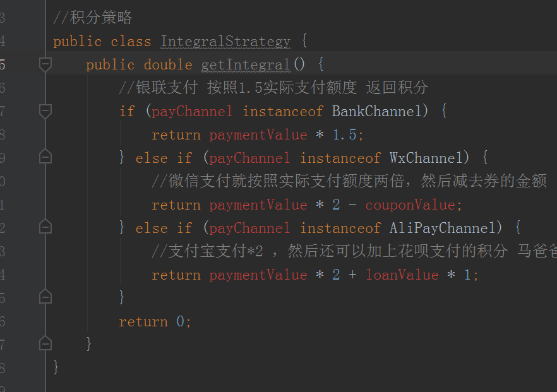Collapse the BankChannel if-block fold marker
The width and height of the screenshot is (557, 392).
[45, 110]
